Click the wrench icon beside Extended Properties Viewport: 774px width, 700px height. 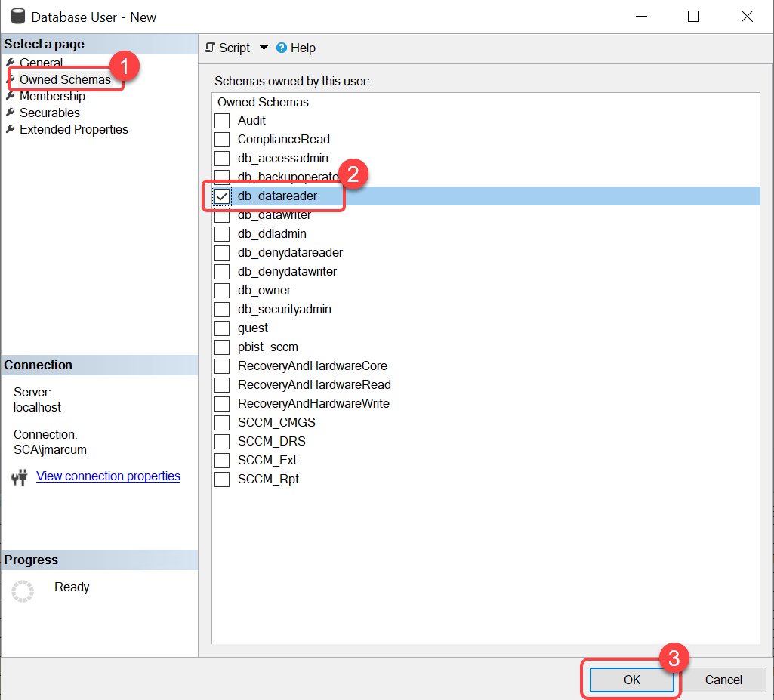click(x=11, y=129)
